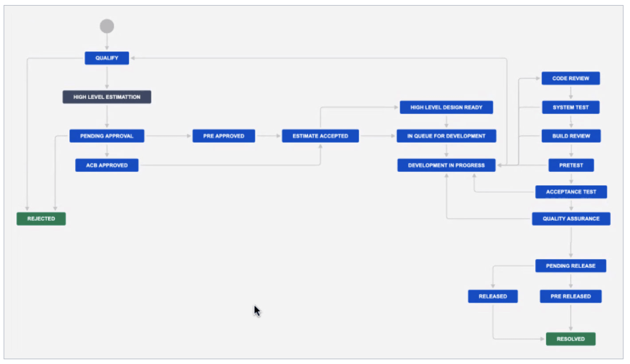Click the PENDING RELEASE status node
Viewport: 630px width, 364px height.
coord(571,266)
